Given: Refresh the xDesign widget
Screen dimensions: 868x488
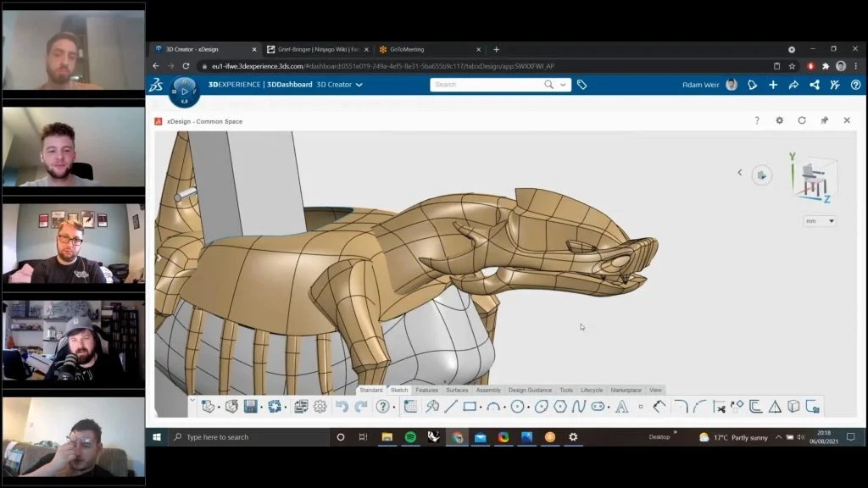Looking at the screenshot, I should 802,121.
